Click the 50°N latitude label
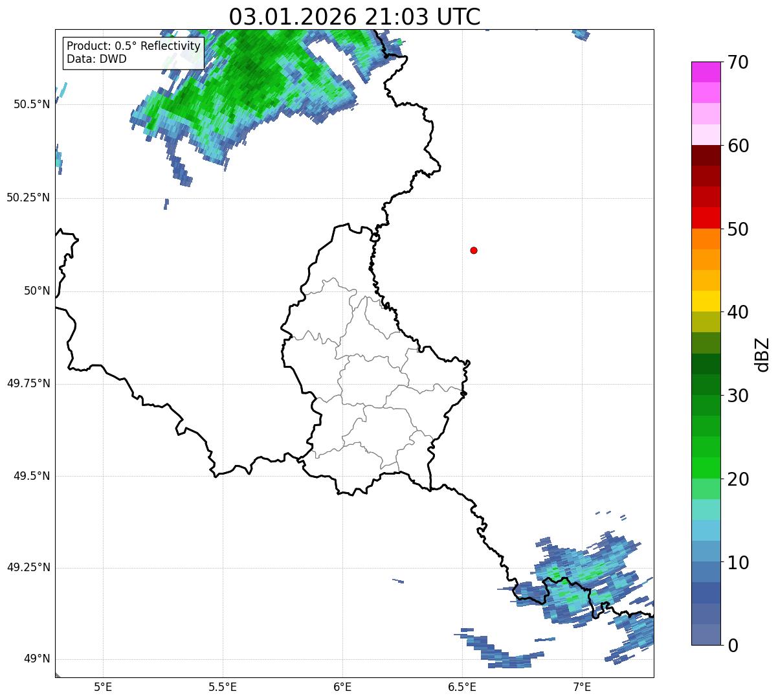778x700 pixels. (37, 291)
